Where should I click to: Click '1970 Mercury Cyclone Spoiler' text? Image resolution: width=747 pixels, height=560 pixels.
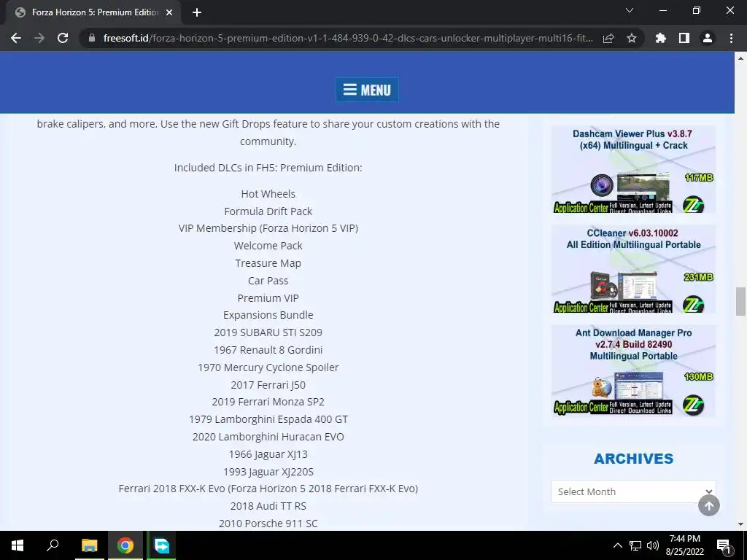pyautogui.click(x=268, y=367)
